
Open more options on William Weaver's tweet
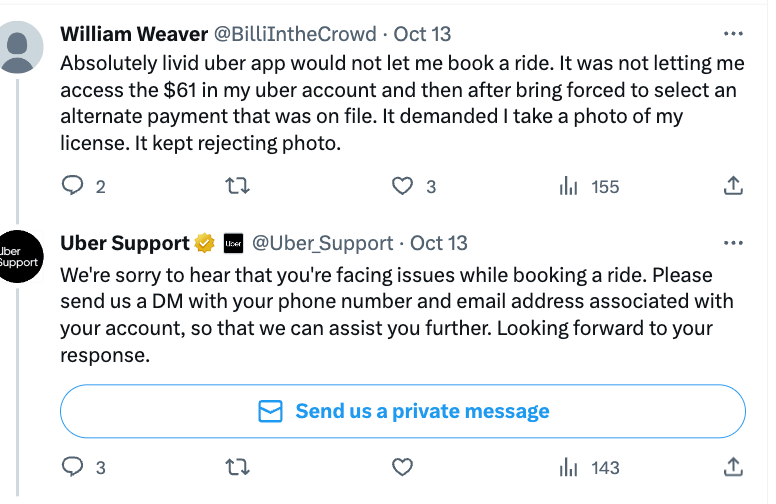733,34
